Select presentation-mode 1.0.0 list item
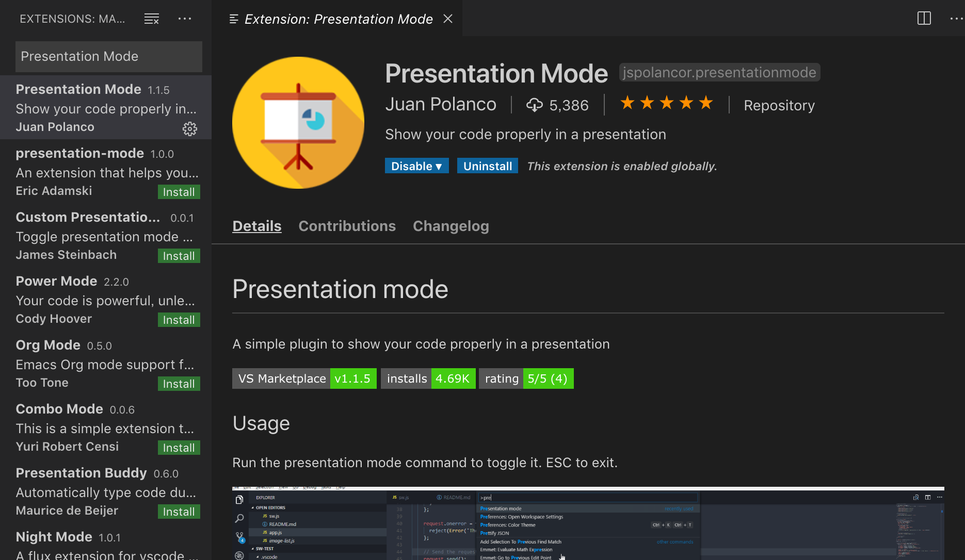Viewport: 965px width, 560px height. coord(106,171)
